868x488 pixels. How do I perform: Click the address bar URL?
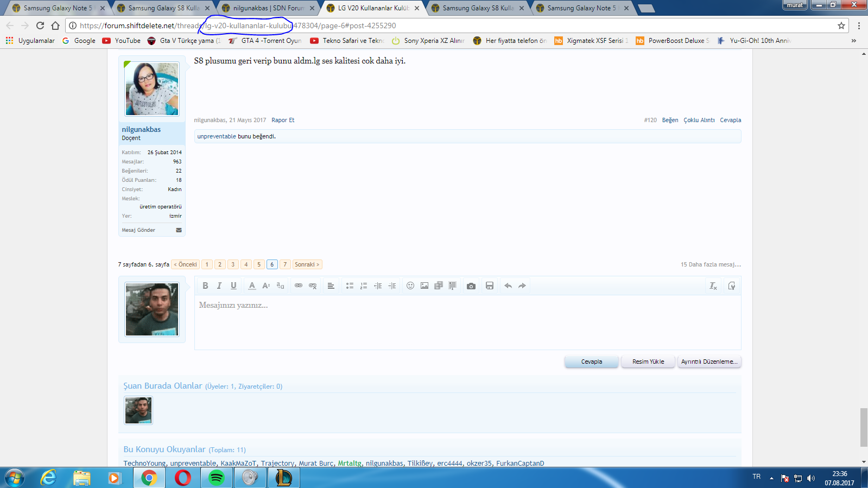pos(238,26)
